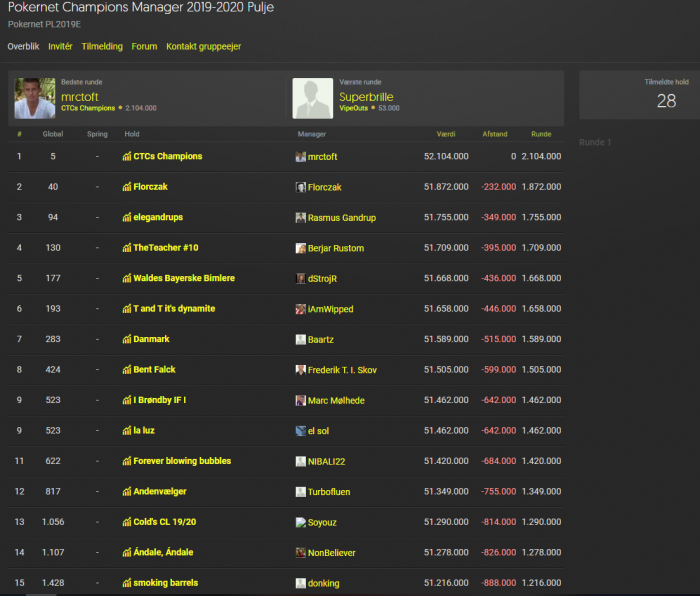Click avatar icon beside Rasmus Gandrup
Viewport: 700px width, 596px height.
(x=300, y=218)
